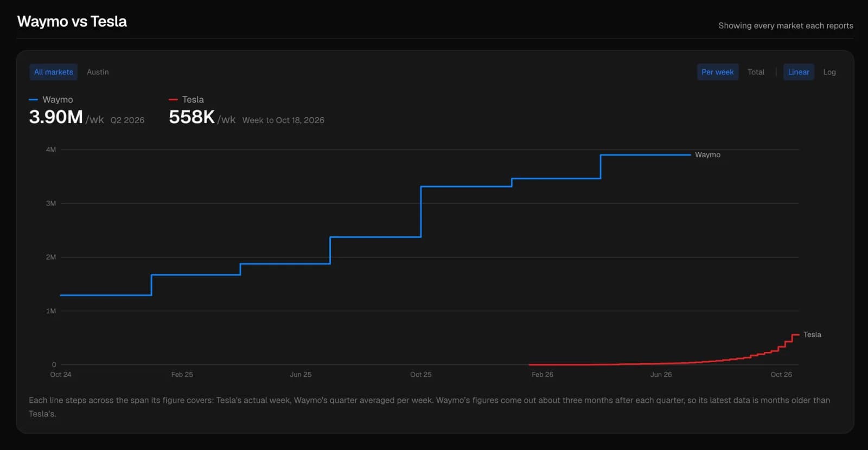The height and width of the screenshot is (450, 868).
Task: Click the Oct 26 x-axis label
Action: pos(781,375)
